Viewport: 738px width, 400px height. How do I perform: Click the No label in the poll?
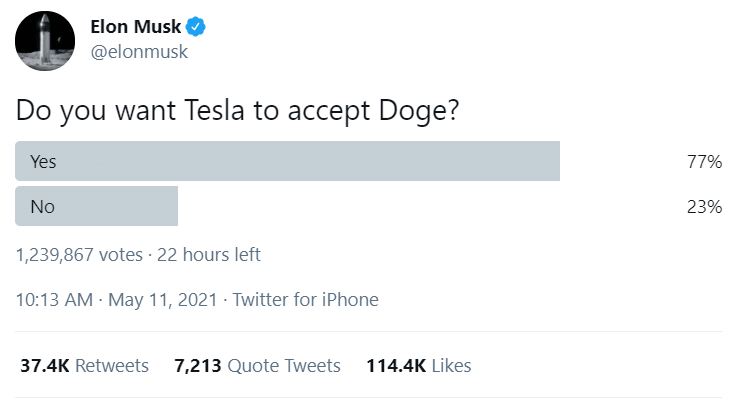[43, 207]
